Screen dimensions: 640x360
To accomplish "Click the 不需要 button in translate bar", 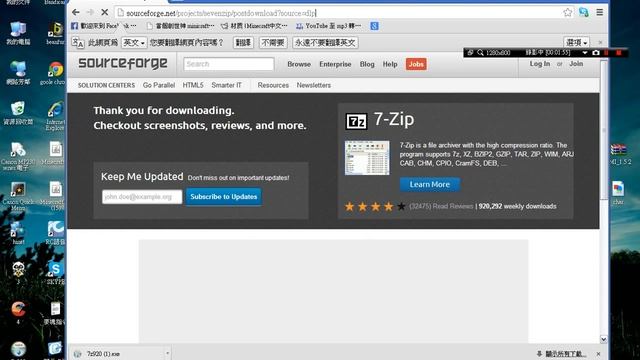I will click(x=273, y=42).
